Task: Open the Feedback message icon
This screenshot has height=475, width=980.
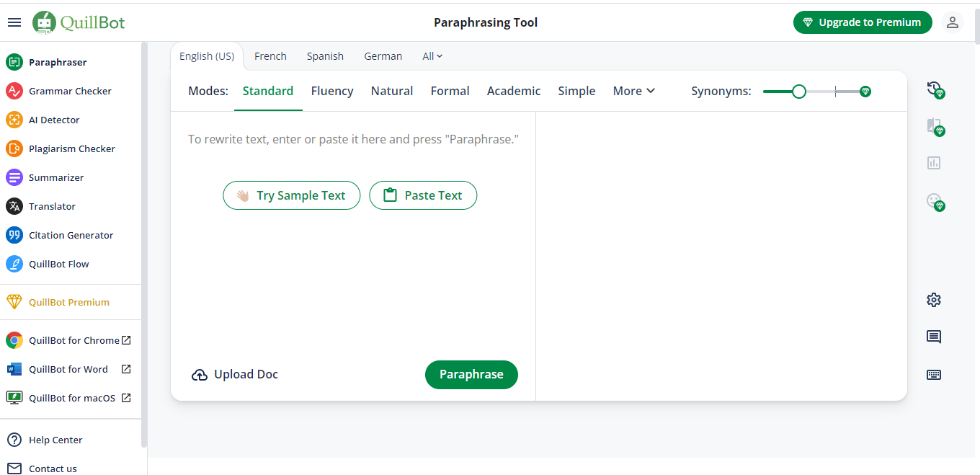Action: (934, 337)
